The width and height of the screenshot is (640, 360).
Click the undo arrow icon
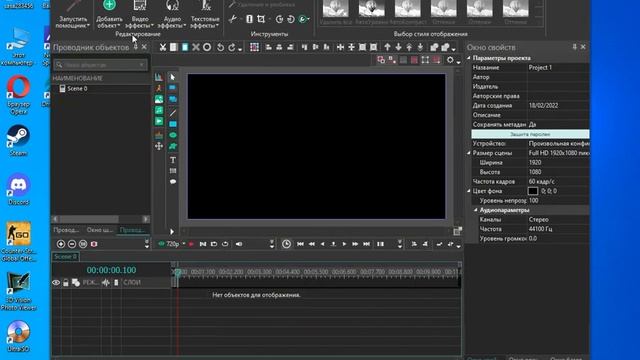(220, 47)
